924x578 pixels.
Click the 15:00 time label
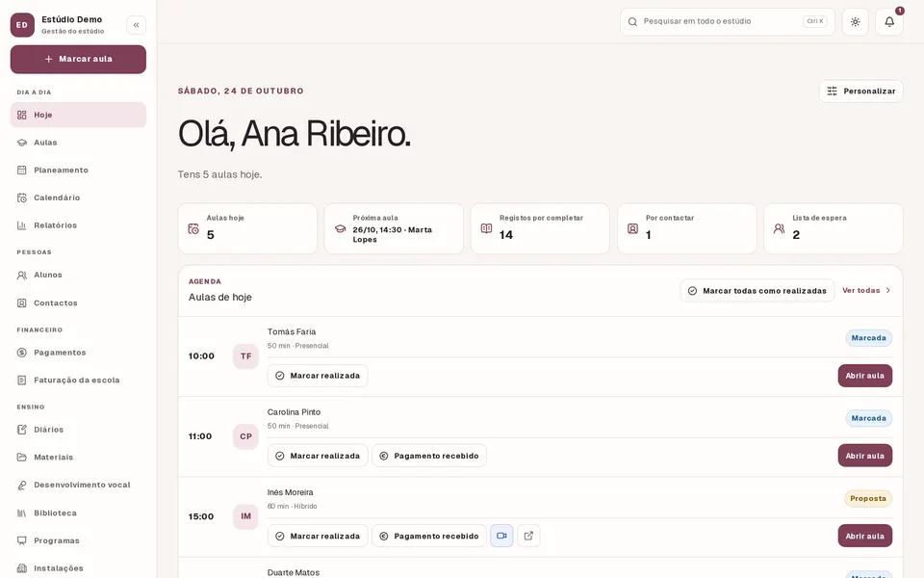(201, 516)
